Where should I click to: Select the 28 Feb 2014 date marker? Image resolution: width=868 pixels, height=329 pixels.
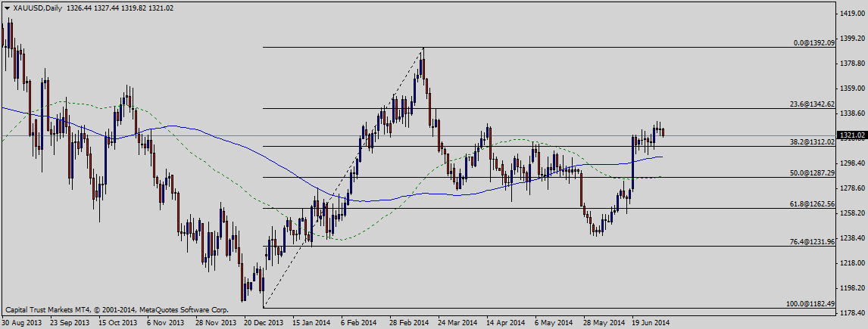(410, 323)
